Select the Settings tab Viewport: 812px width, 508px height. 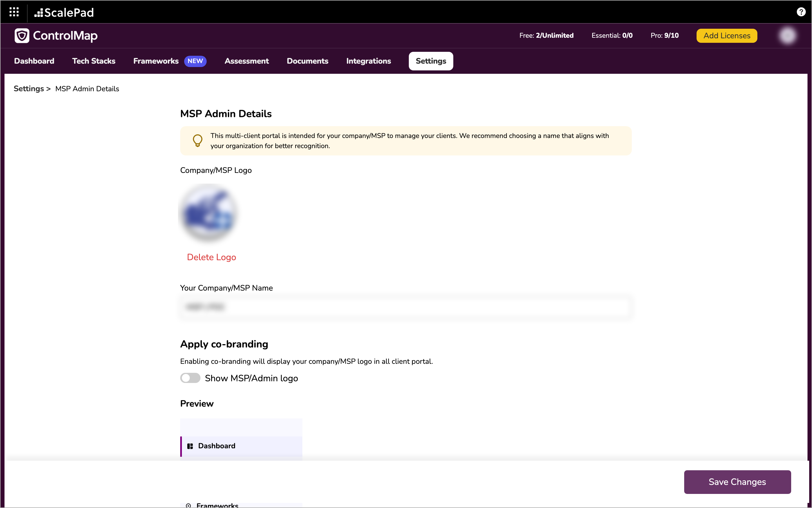[x=431, y=61]
